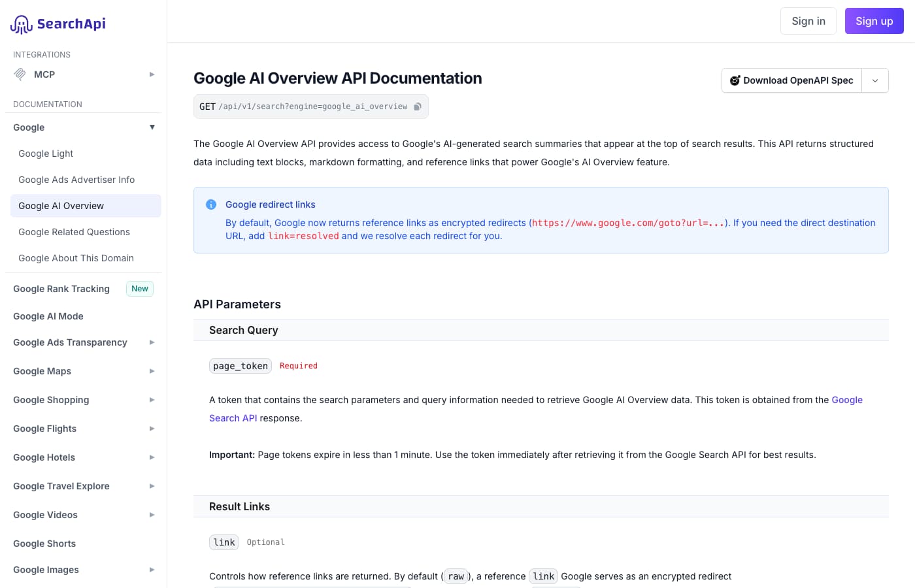Open Google Ads Advertiser Info page

tap(76, 180)
